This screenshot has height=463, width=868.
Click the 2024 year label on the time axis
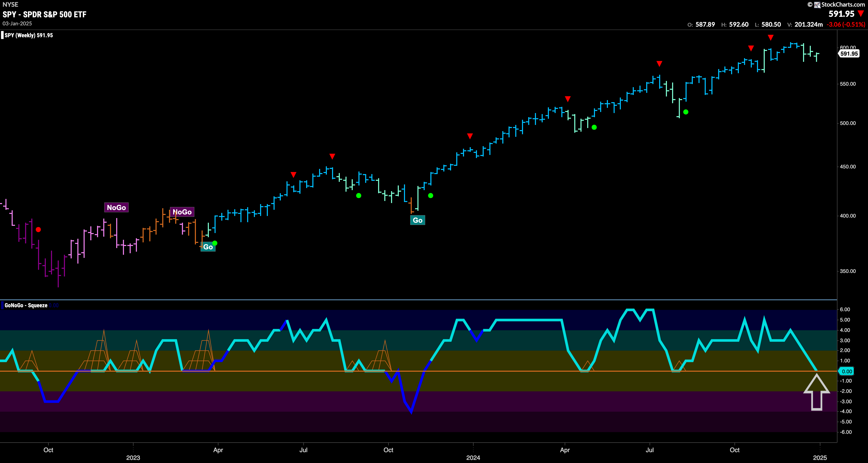click(x=473, y=458)
